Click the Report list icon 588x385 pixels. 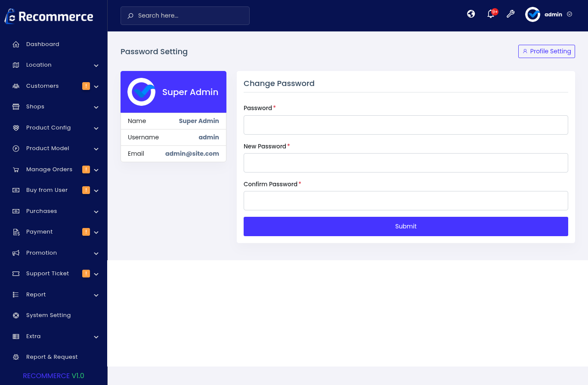[x=16, y=295]
